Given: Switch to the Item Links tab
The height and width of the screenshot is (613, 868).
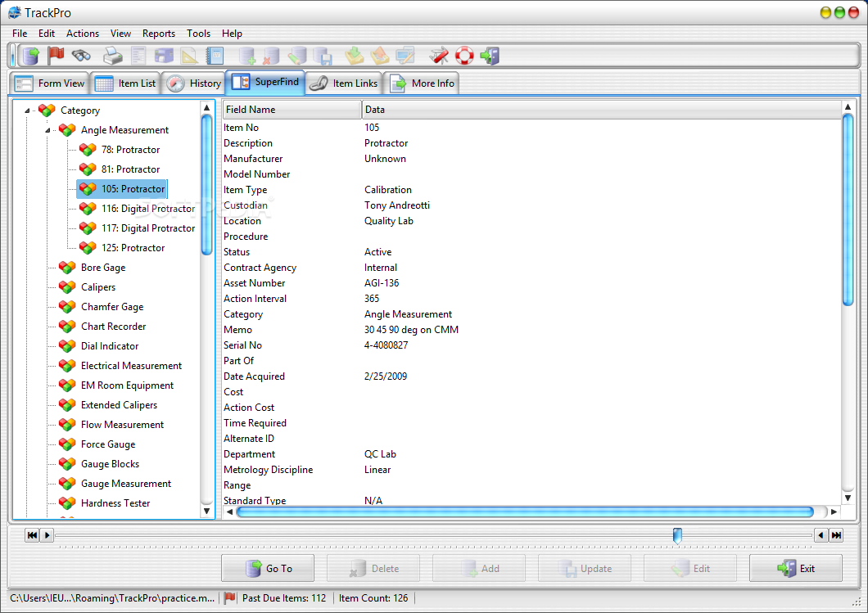Looking at the screenshot, I should pos(344,83).
